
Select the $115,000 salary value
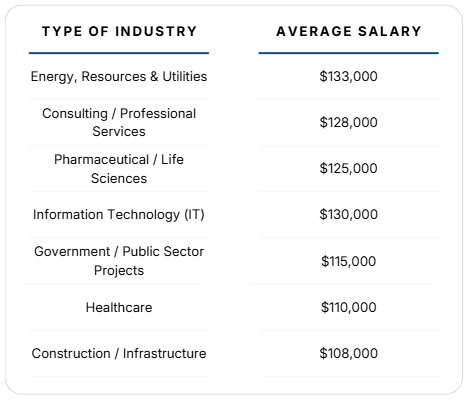[x=348, y=261]
